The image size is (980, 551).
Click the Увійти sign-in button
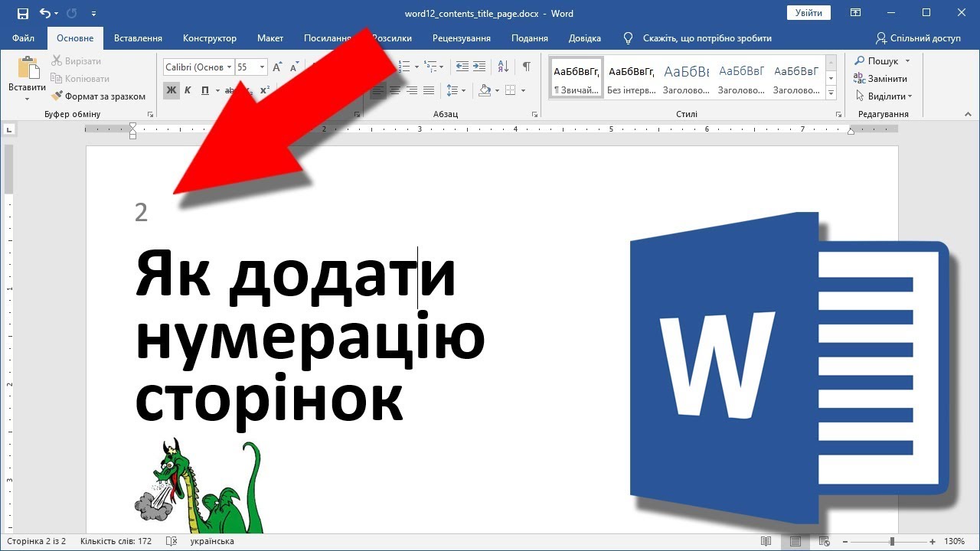[x=808, y=13]
